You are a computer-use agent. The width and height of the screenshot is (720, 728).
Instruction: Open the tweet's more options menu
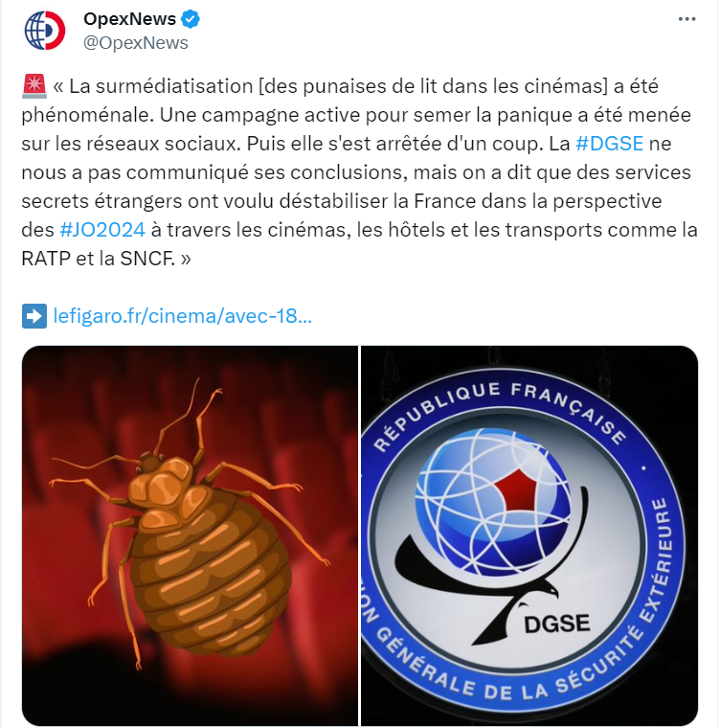pyautogui.click(x=686, y=19)
